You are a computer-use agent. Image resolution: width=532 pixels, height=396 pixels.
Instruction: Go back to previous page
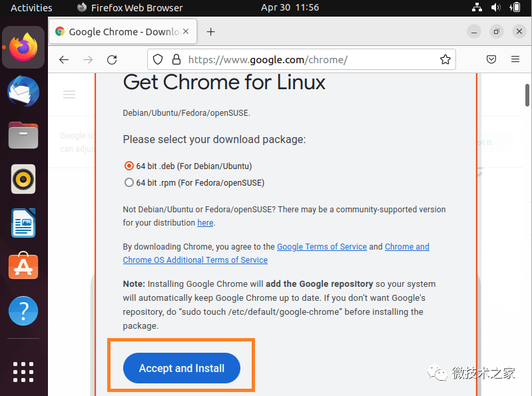click(64, 60)
